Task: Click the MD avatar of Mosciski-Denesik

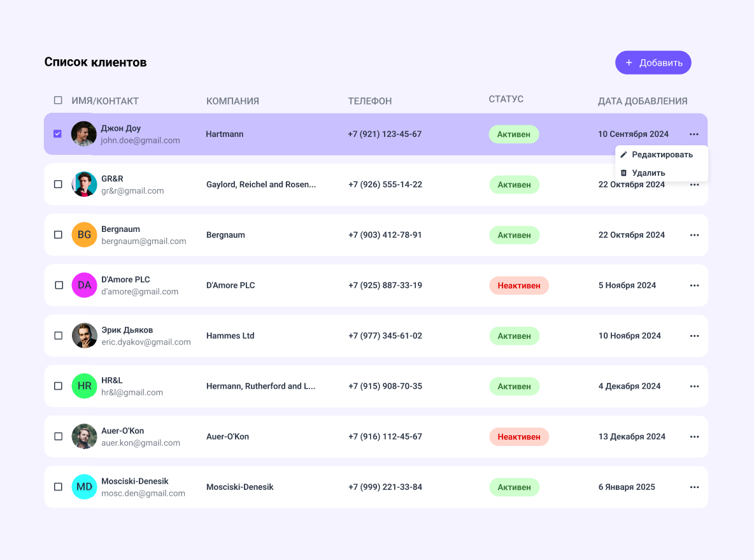Action: (84, 487)
